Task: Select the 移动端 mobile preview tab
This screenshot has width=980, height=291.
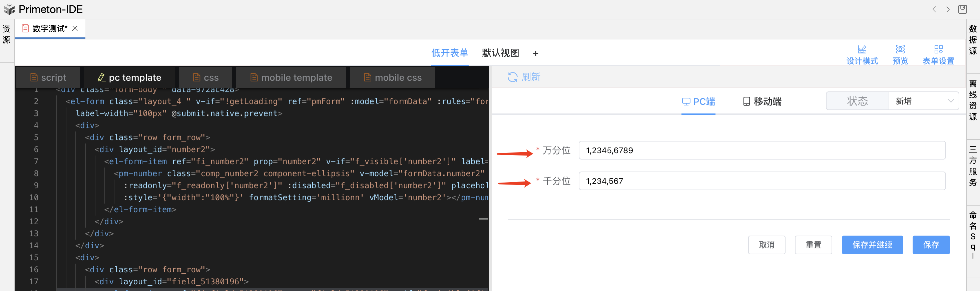Action: point(762,101)
